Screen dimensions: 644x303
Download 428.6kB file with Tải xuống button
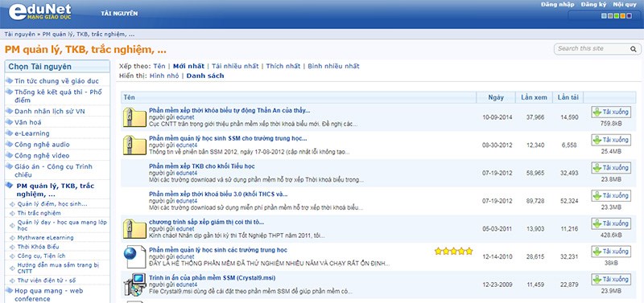(x=611, y=223)
